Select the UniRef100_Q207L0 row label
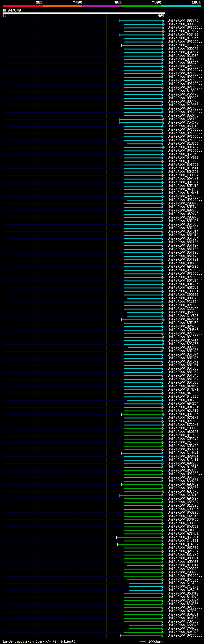Screen dimensions: 204x644 click(x=183, y=326)
